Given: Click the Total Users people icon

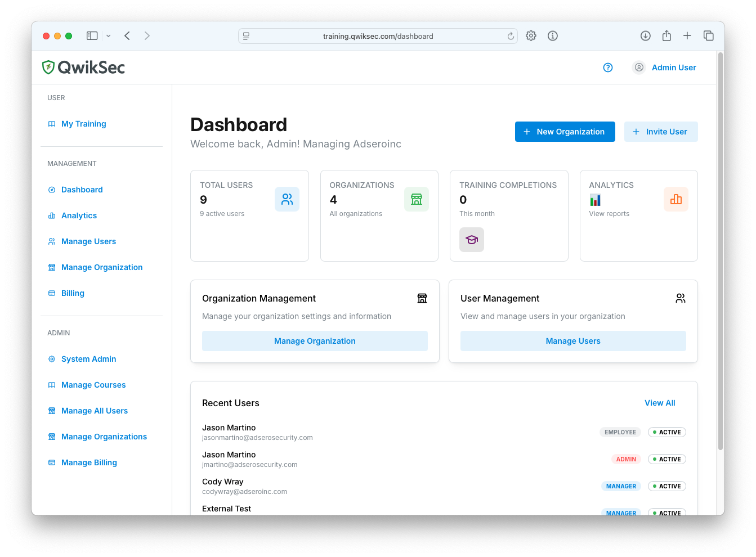Looking at the screenshot, I should [x=287, y=199].
